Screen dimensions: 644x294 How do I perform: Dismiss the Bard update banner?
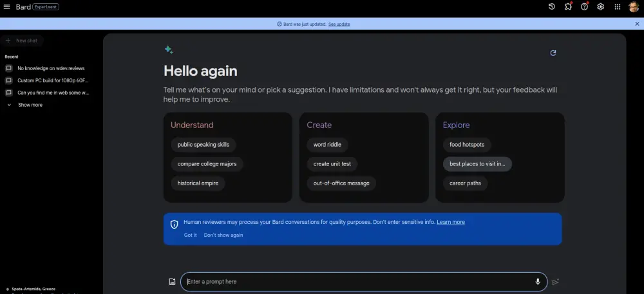tap(637, 24)
